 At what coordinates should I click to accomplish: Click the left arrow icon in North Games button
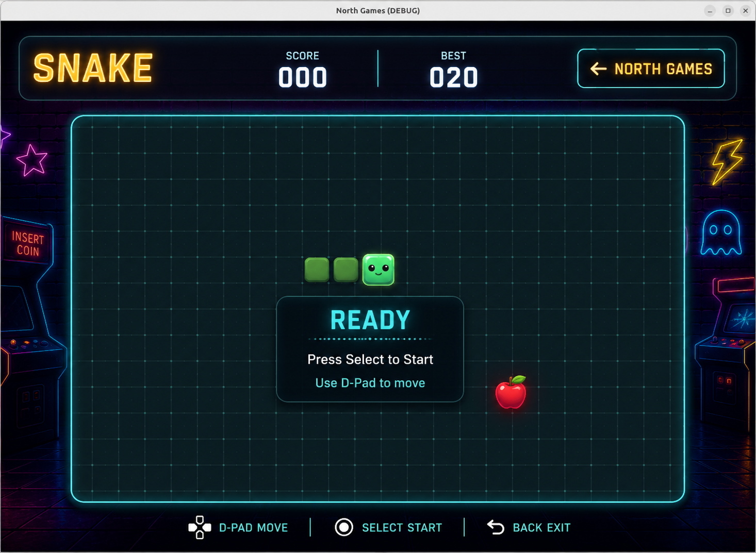[x=598, y=69]
